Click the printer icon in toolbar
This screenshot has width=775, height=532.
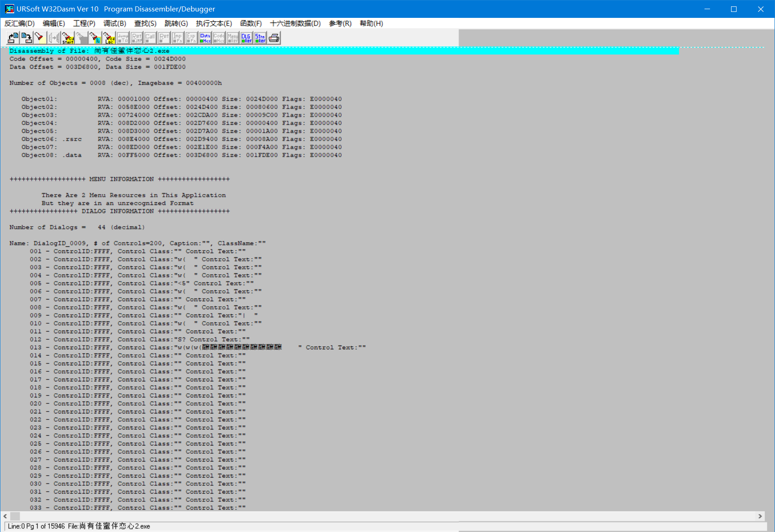click(x=274, y=38)
